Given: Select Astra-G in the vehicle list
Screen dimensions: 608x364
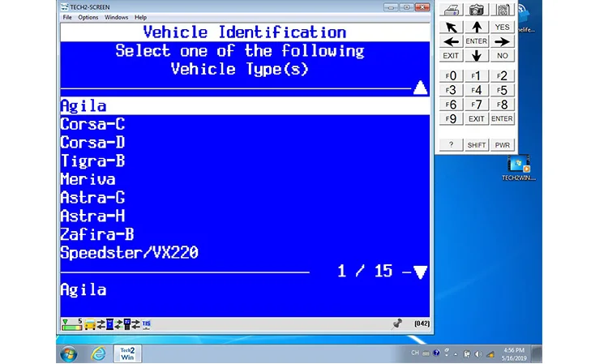Looking at the screenshot, I should [x=245, y=198].
